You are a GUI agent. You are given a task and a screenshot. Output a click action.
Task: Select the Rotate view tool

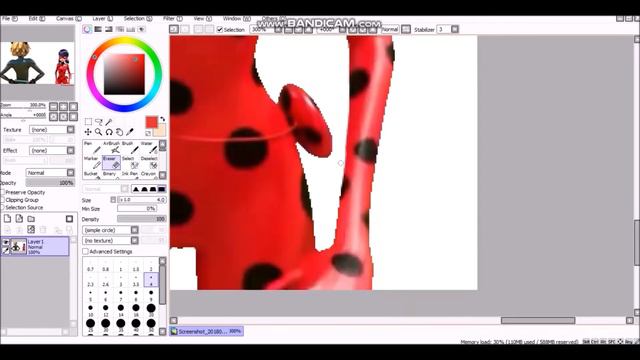pos(109,132)
